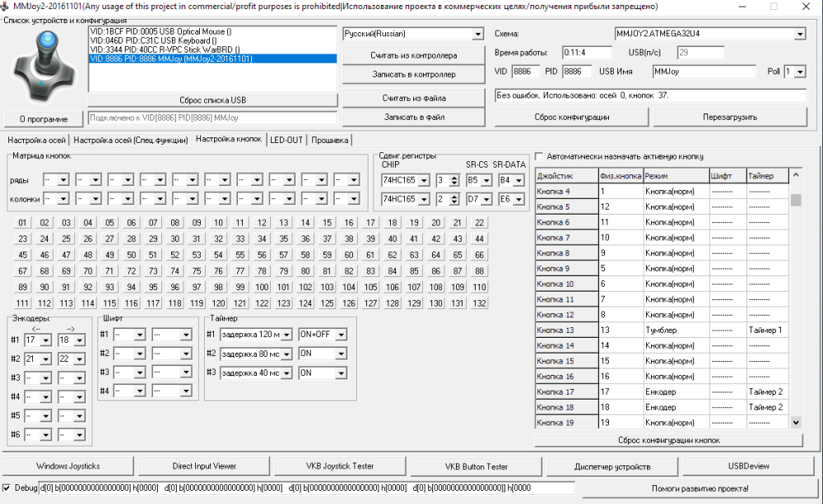Viewport: 823px width, 504px height.
Task: Enable automatic active button assignment checkbox
Action: tap(539, 156)
